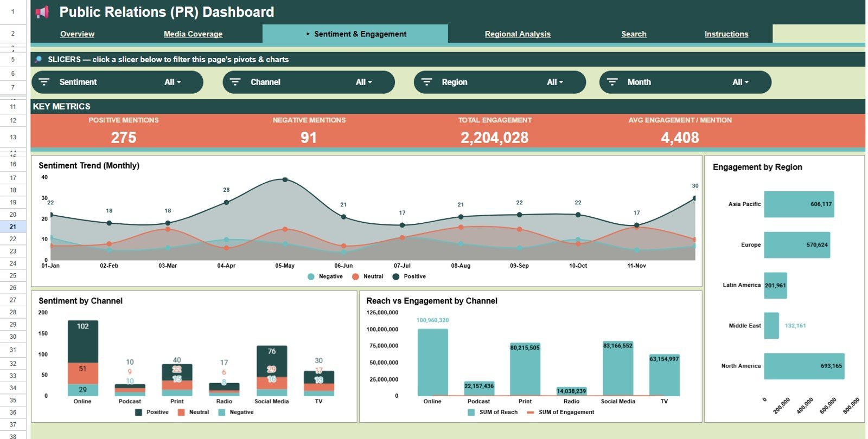Click the 05-May peak point on Positive line
This screenshot has height=439, width=868.
(285, 180)
